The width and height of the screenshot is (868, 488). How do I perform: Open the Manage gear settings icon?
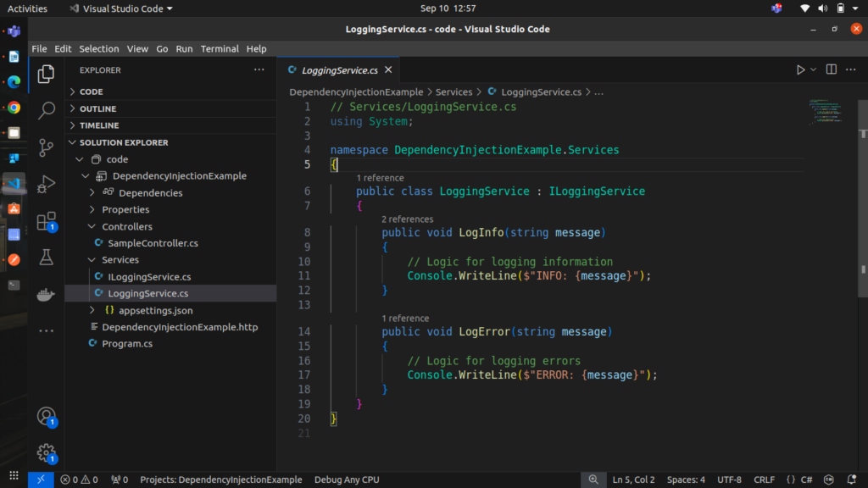47,452
